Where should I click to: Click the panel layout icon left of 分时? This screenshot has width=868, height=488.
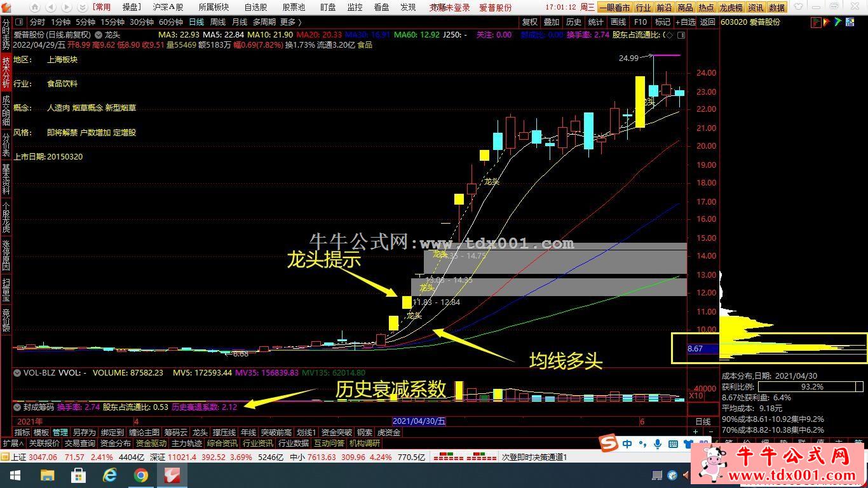coord(19,22)
